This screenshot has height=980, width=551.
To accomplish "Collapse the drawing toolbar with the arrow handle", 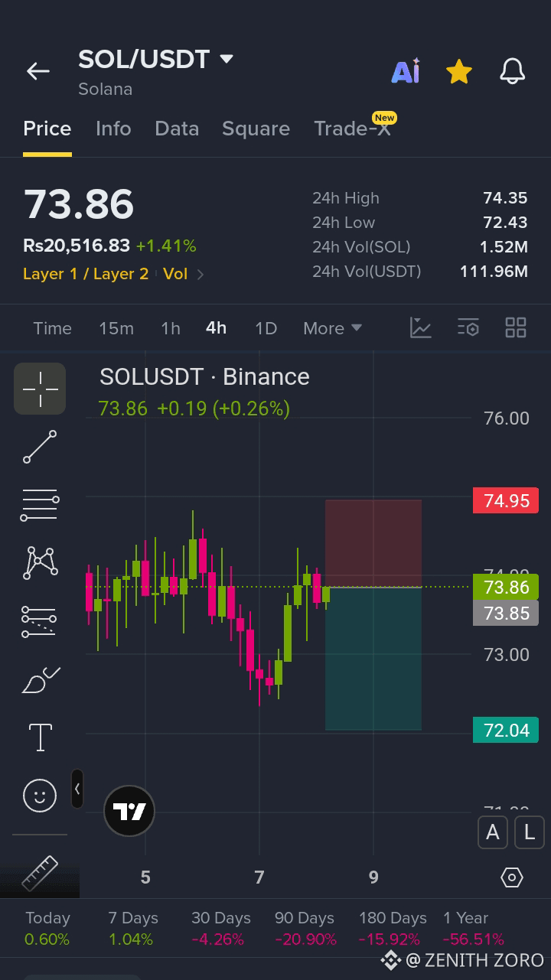I will (77, 789).
